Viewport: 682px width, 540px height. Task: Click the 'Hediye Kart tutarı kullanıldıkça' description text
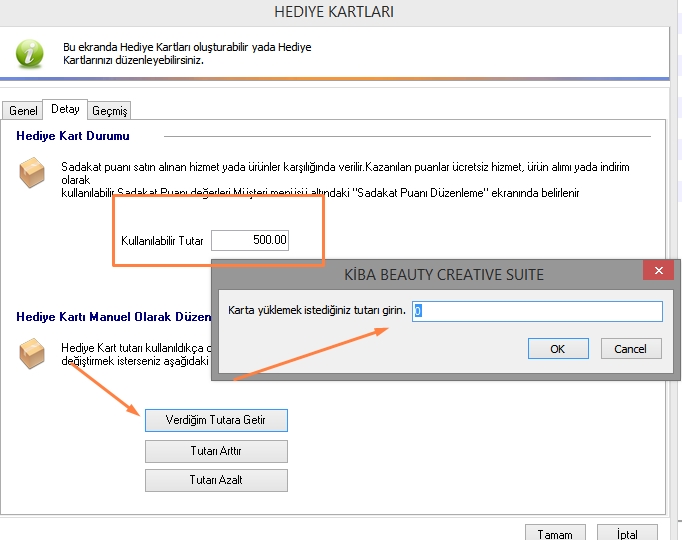click(136, 354)
